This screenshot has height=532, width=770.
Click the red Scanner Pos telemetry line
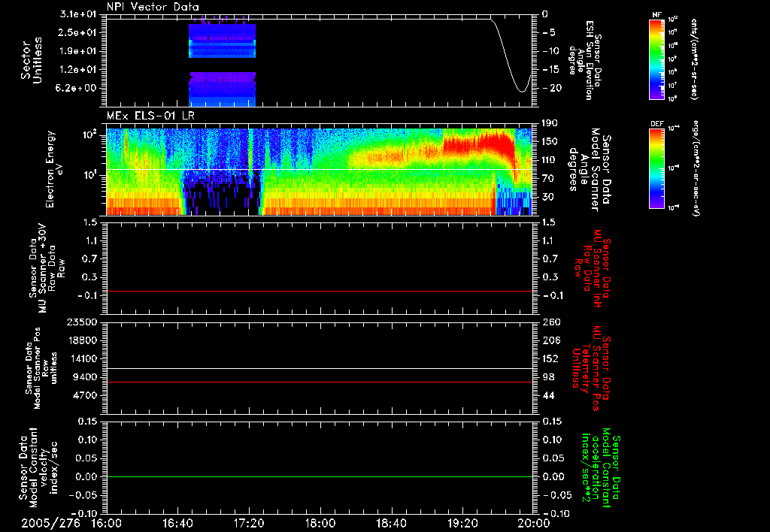[x=319, y=382]
